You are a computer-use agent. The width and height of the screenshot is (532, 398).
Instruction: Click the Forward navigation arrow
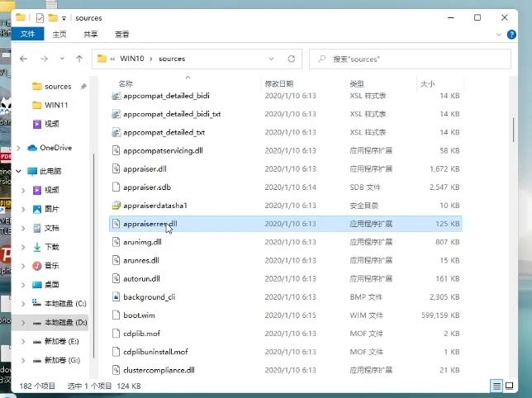point(44,59)
